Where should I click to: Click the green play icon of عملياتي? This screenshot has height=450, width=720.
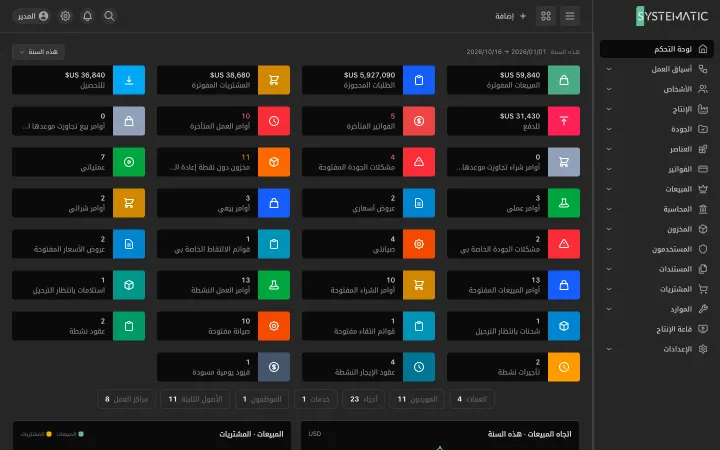click(129, 162)
